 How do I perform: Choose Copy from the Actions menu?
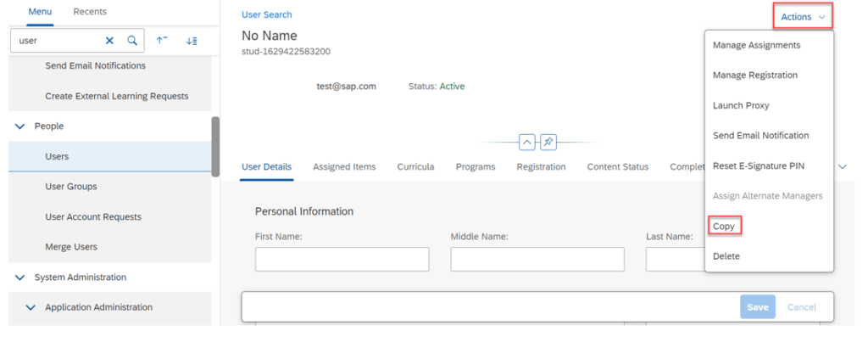tap(724, 227)
